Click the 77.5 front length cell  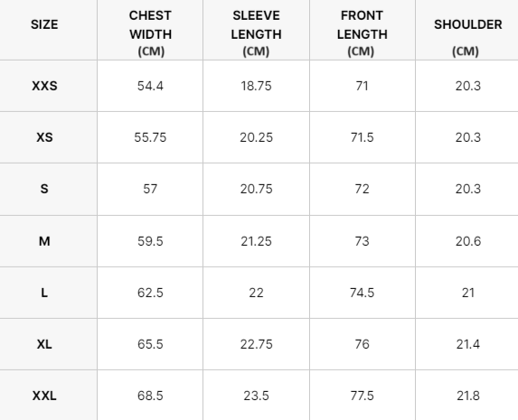pyautogui.click(x=363, y=396)
